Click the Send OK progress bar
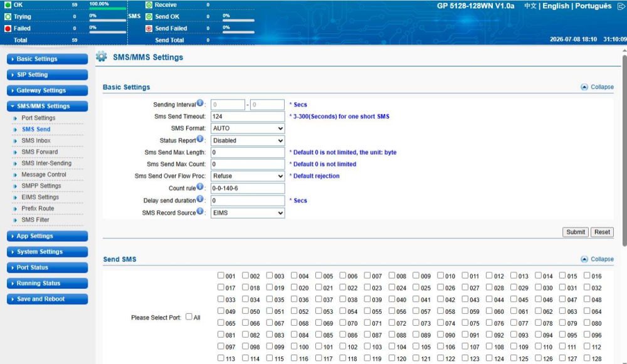Viewport: 627px width, 364px height. (x=238, y=21)
